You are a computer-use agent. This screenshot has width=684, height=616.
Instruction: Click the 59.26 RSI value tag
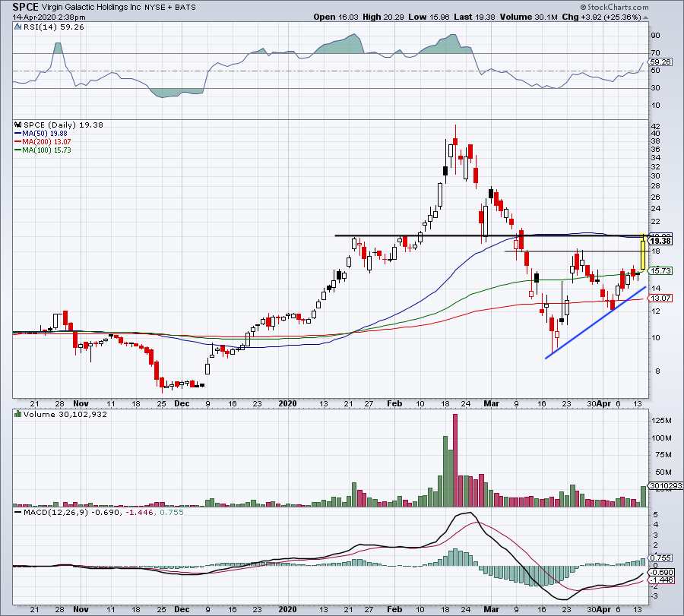coord(660,62)
